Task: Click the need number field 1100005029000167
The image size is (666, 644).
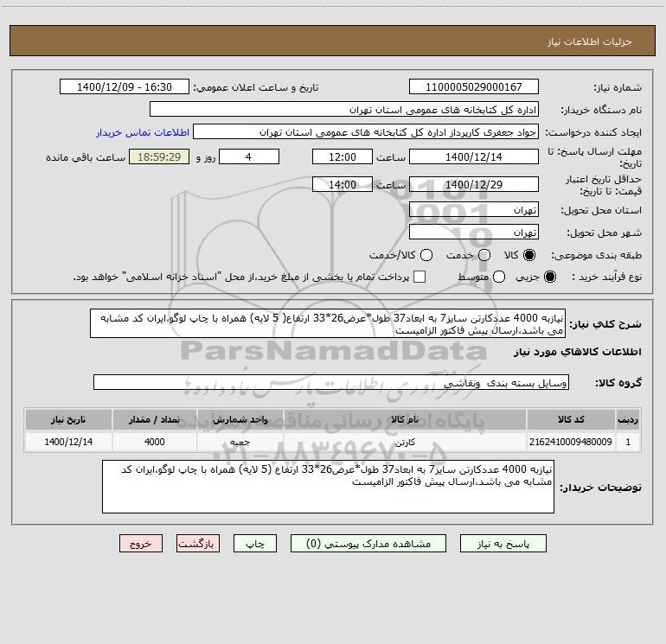Action: coord(474,87)
